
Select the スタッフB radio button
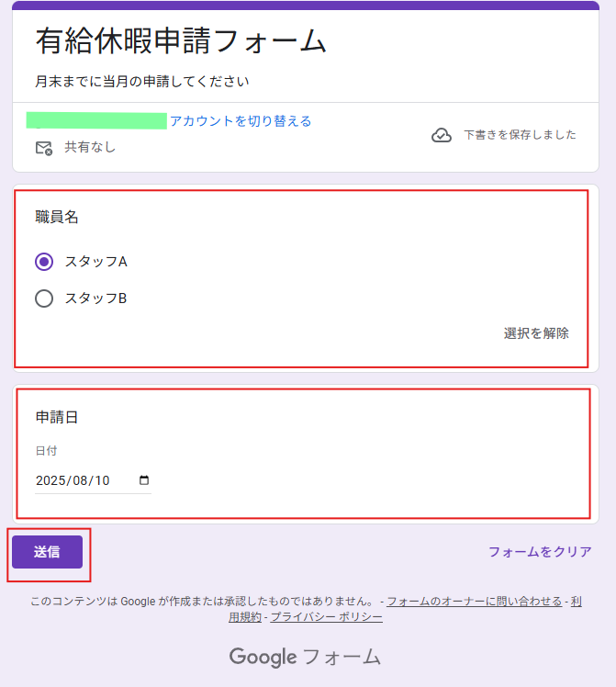coord(44,298)
